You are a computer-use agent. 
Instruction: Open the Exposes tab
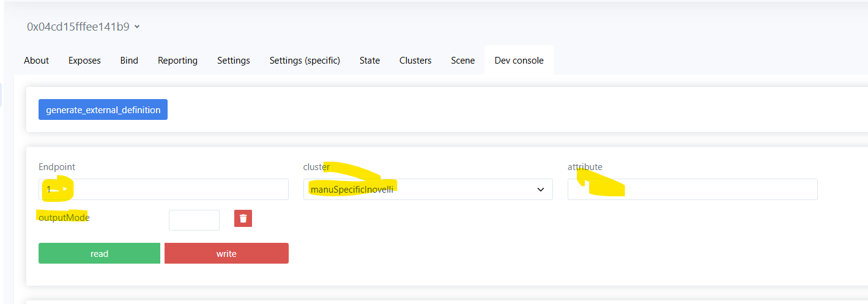coord(84,61)
